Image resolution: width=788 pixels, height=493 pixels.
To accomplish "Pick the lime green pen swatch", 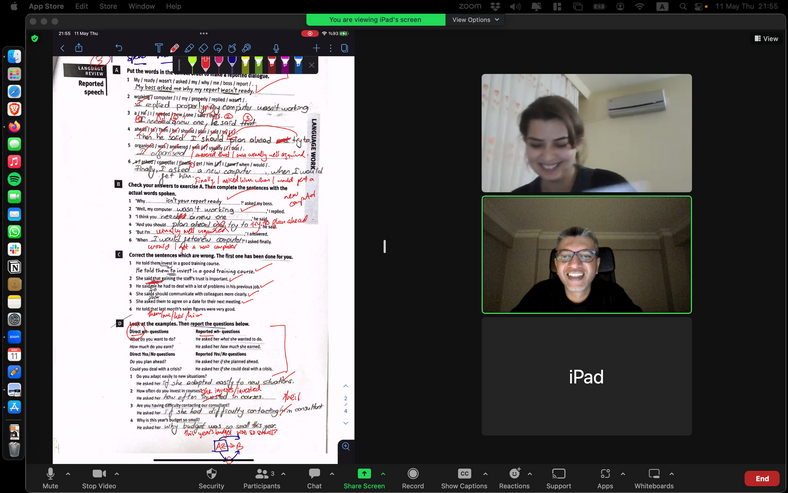I will (192, 64).
